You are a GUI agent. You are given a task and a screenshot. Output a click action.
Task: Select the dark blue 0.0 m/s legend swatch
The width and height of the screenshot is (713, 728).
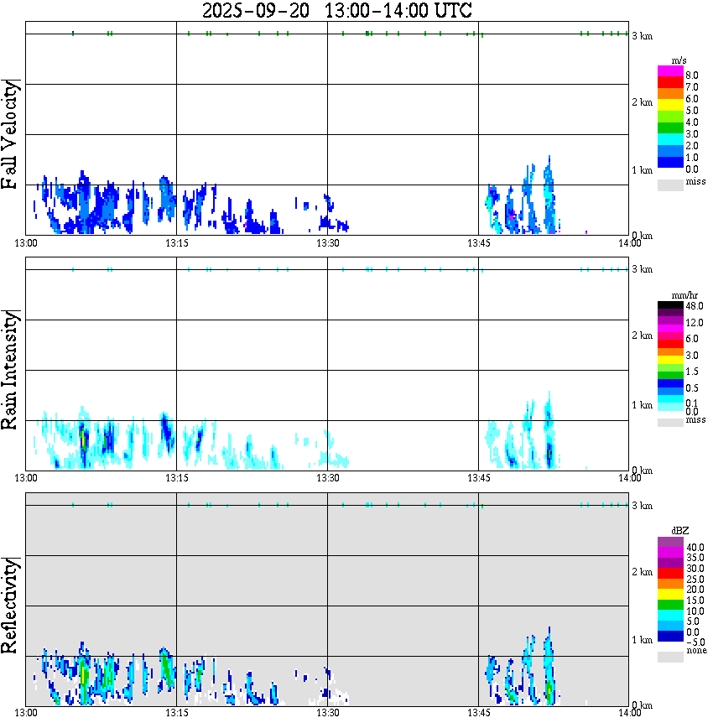tap(670, 162)
